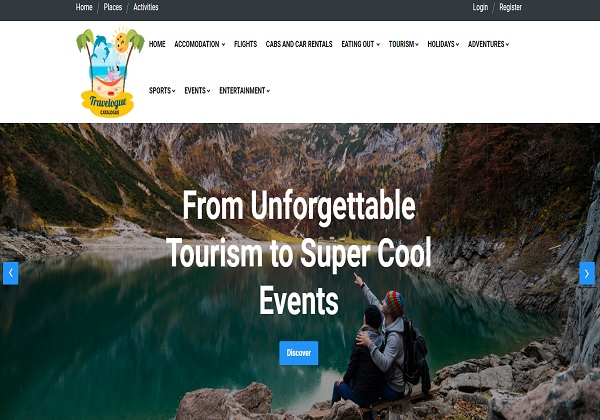The height and width of the screenshot is (420, 600).
Task: Open the Register link
Action: (x=510, y=7)
